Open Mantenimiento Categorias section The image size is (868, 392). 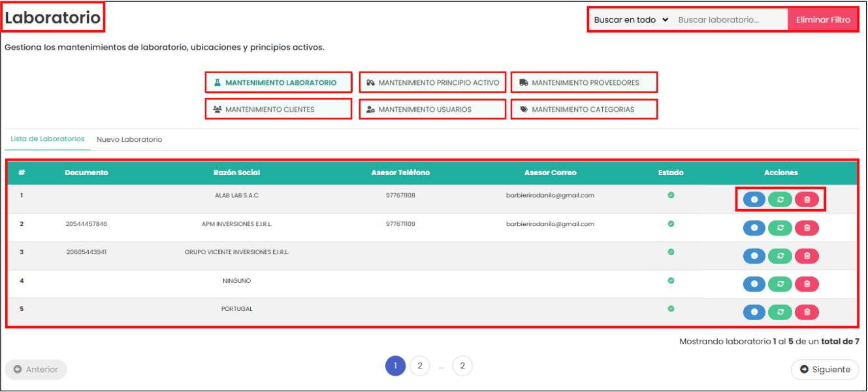pyautogui.click(x=584, y=109)
